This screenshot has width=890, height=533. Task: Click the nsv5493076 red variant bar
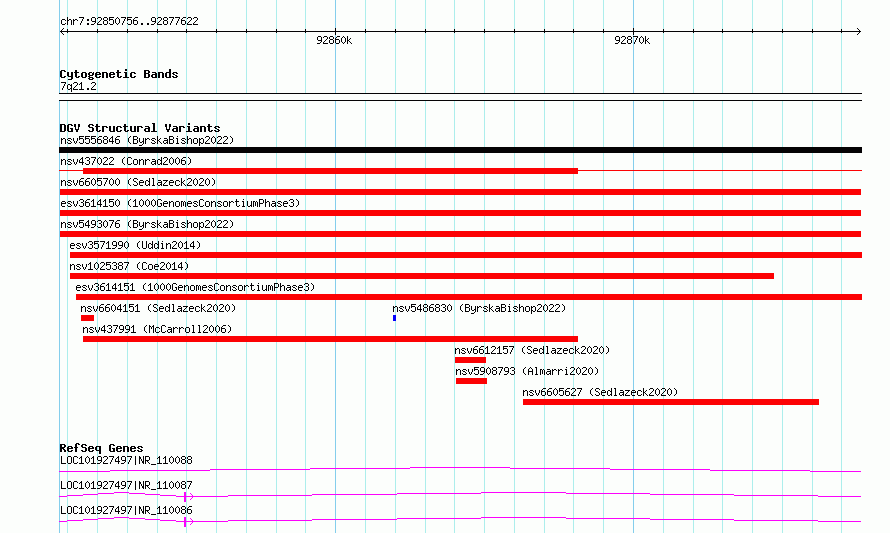(460, 234)
